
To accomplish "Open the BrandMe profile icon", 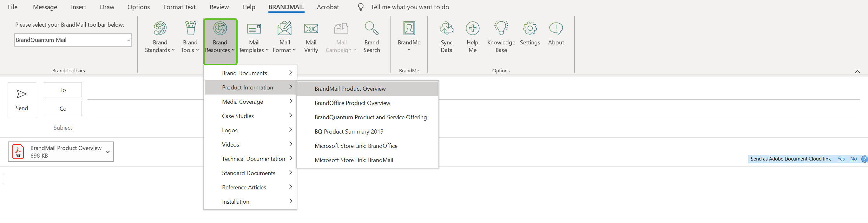I will [409, 28].
